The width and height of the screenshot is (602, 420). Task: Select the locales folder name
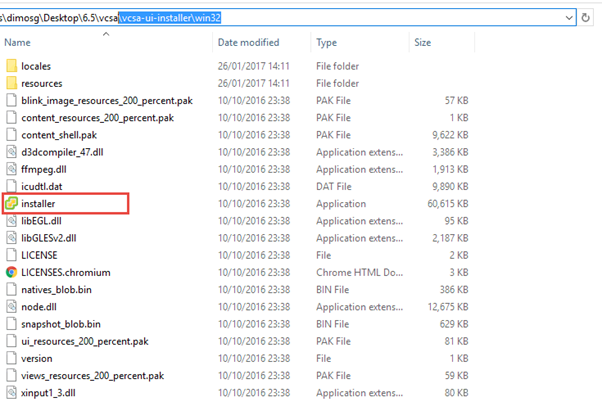(36, 66)
